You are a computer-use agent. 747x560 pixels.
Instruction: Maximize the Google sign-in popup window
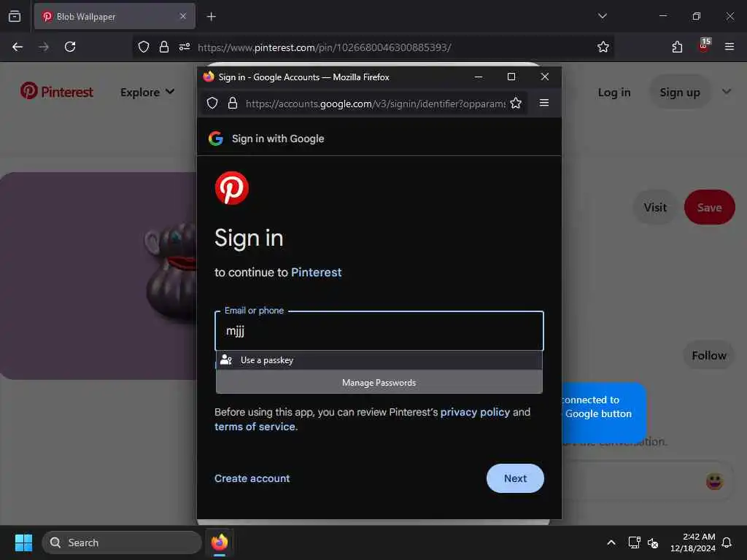pyautogui.click(x=511, y=77)
